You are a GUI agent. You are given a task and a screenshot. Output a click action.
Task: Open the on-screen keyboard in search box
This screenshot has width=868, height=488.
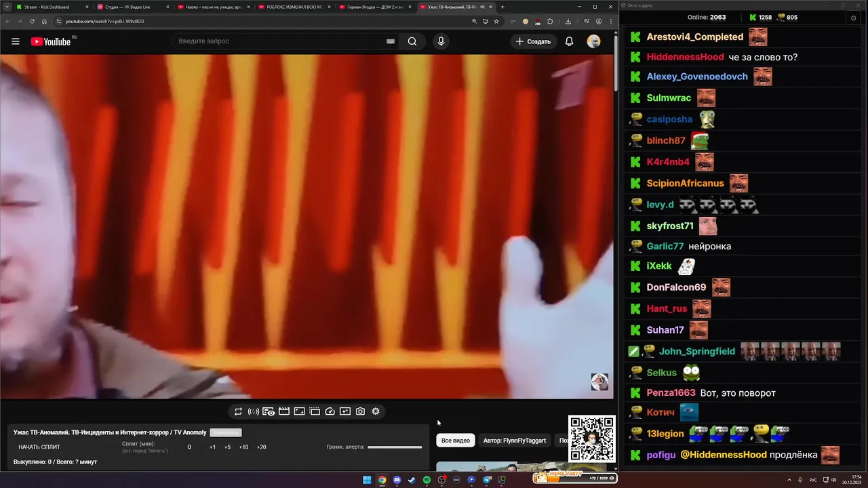point(391,41)
